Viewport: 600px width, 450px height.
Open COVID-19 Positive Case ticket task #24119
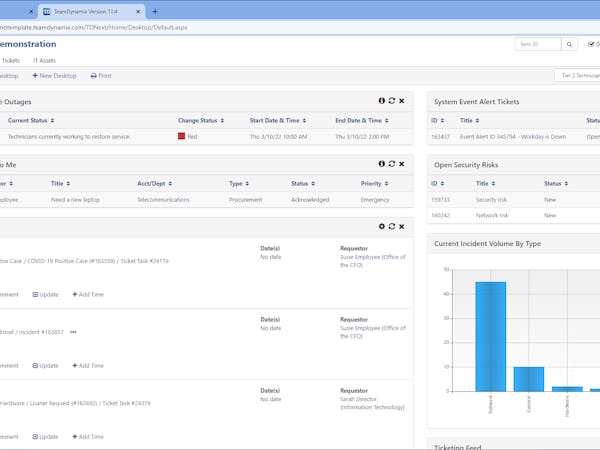click(84, 261)
